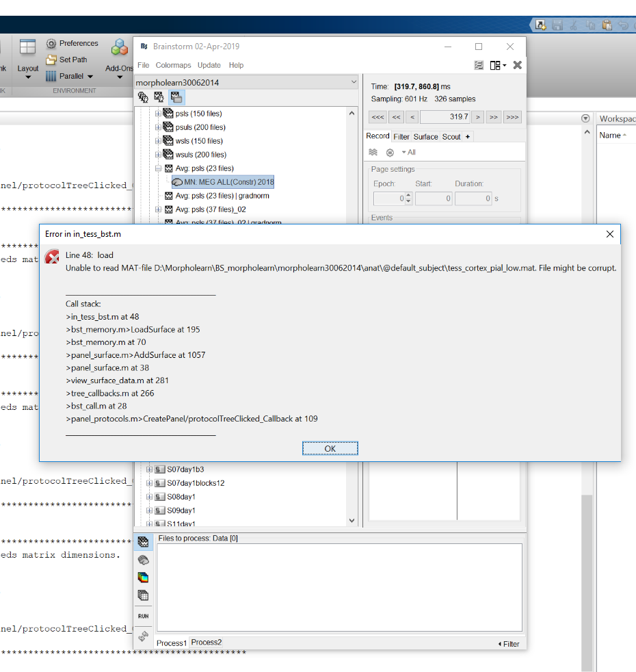Select process matrix type icon
Viewport: 636px width, 672px height.
pos(143,595)
